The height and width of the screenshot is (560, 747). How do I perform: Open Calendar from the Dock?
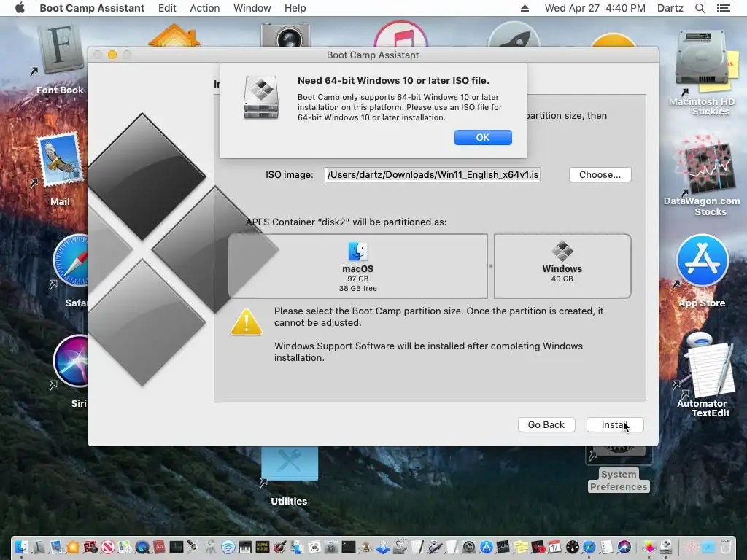(555, 547)
